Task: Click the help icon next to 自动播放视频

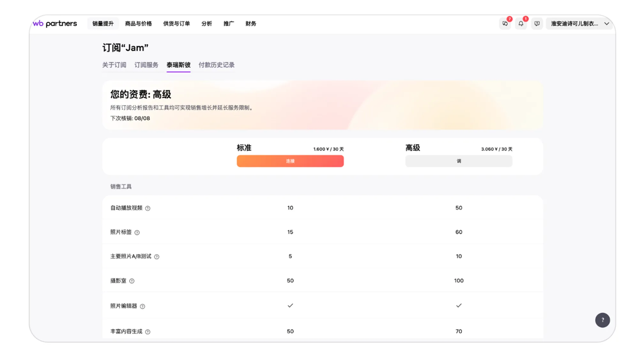Action: 148,208
